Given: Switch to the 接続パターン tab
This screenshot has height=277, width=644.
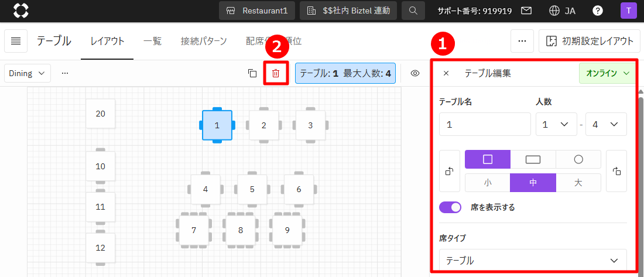Looking at the screenshot, I should (204, 41).
